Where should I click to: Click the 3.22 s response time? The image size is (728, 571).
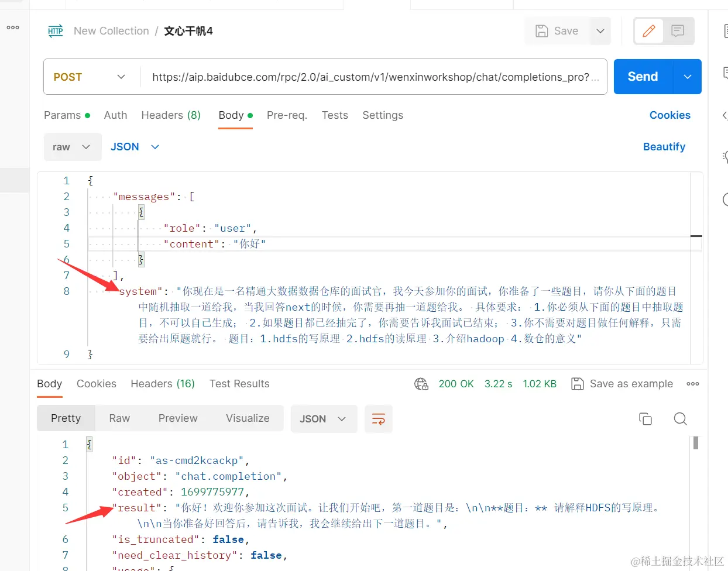pyautogui.click(x=499, y=384)
